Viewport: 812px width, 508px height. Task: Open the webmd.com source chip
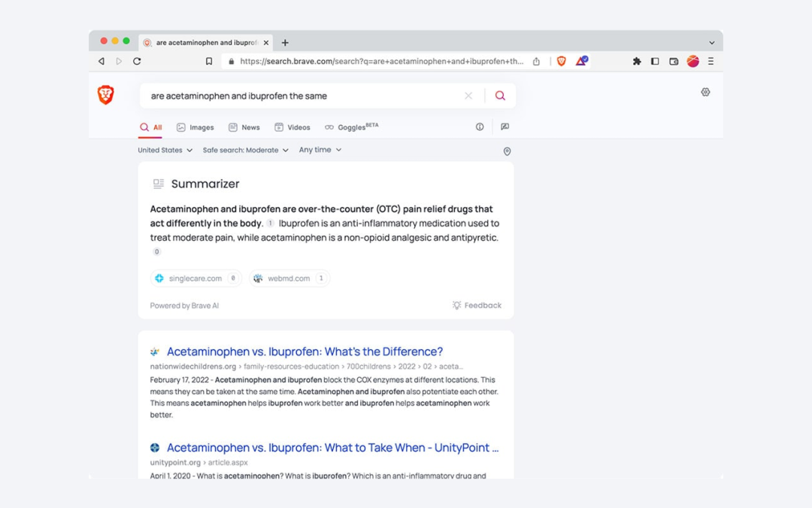pos(289,278)
